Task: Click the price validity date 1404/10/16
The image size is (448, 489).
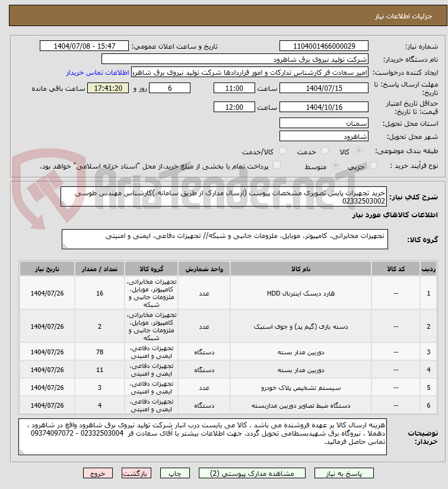Action: pos(324,107)
